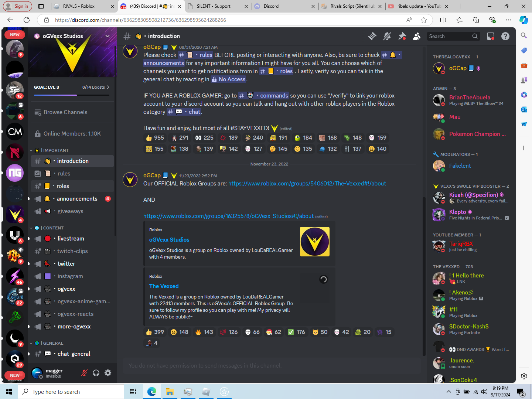Open the twitch-clips channel
Image resolution: width=532 pixels, height=399 pixels.
72,251
